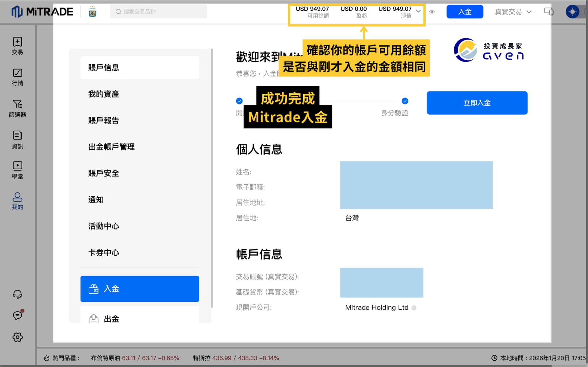
Task: Click the info icon beside Mitrade Holding Ltd
Action: pos(414,308)
